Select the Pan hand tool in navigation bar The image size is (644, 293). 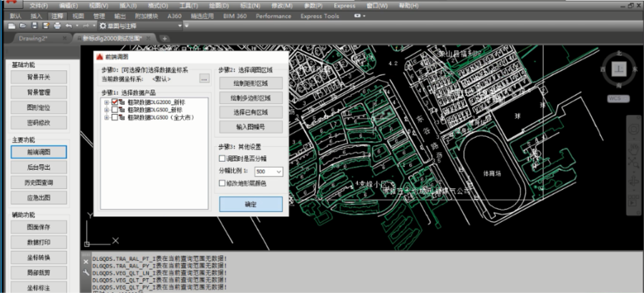point(635,148)
